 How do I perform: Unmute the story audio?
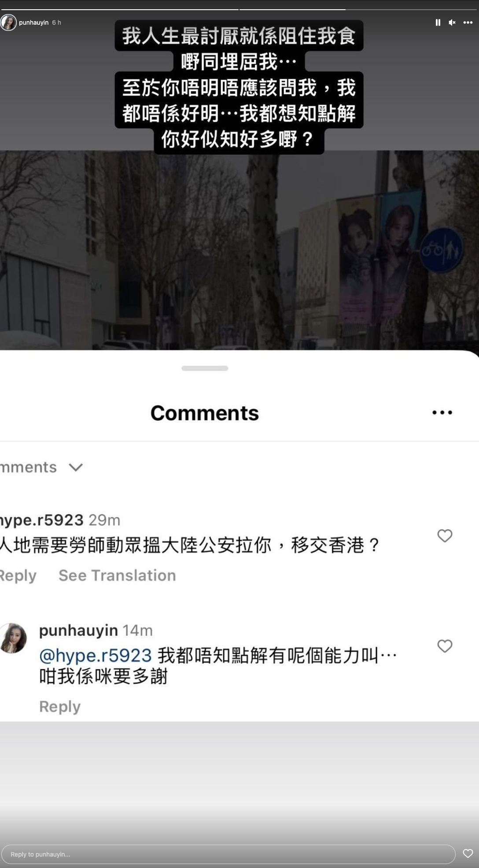tap(452, 22)
